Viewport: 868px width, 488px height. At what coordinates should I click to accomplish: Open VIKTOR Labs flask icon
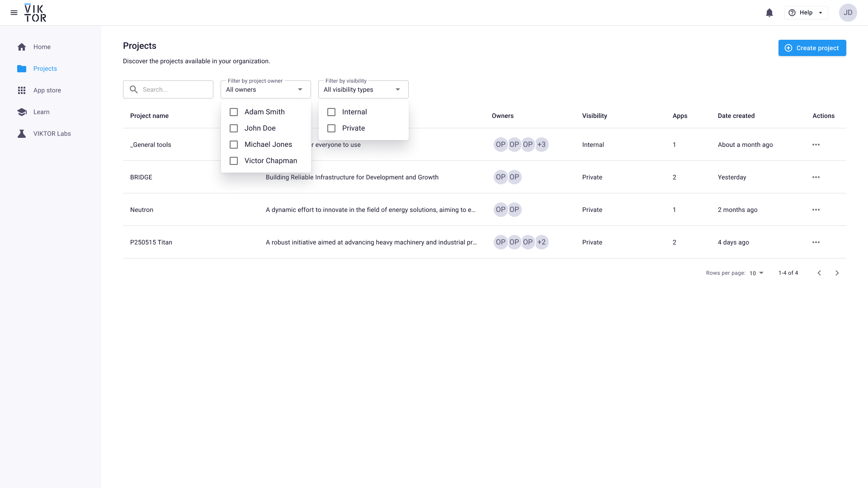(x=22, y=133)
